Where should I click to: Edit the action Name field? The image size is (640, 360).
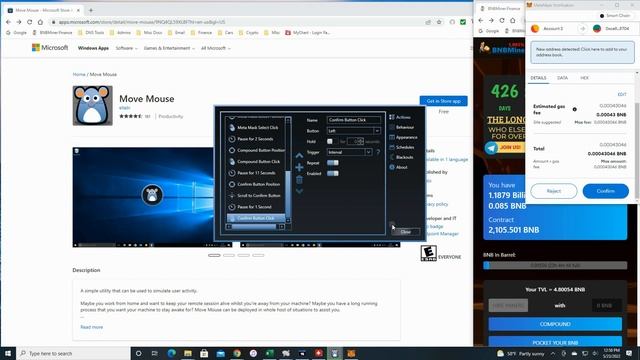pyautogui.click(x=353, y=120)
